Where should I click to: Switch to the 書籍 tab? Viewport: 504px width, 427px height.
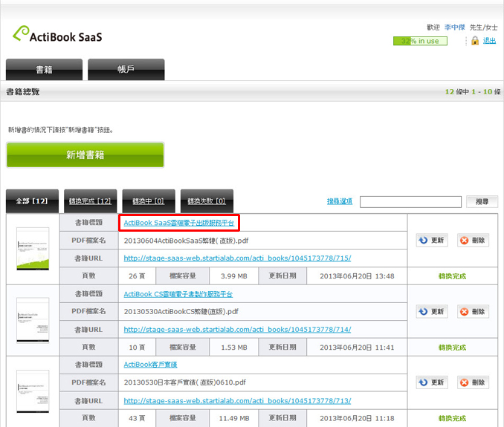(44, 69)
